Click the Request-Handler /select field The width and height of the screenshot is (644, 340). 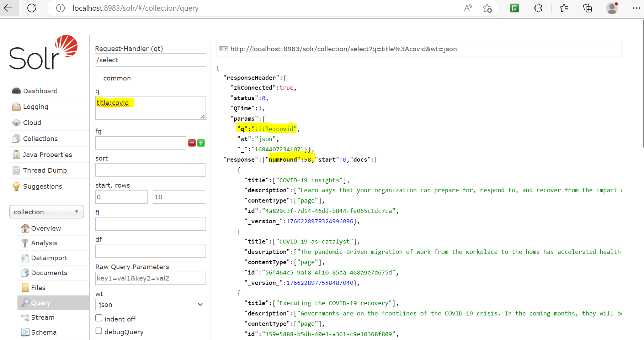[150, 60]
